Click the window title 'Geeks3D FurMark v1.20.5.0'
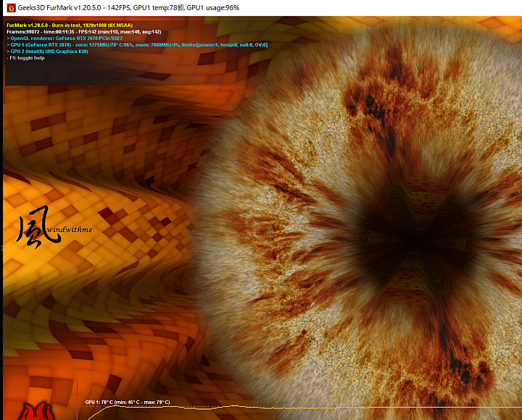The image size is (522, 420). pyautogui.click(x=59, y=8)
